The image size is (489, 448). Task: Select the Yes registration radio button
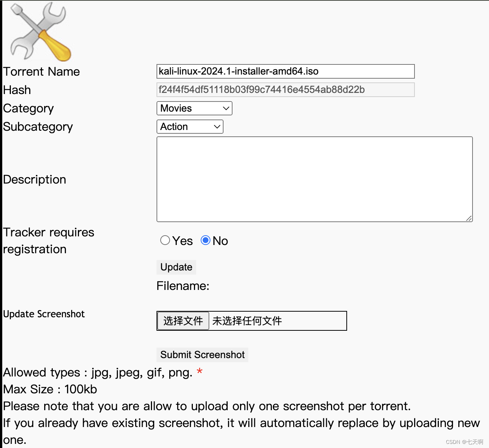click(x=165, y=240)
